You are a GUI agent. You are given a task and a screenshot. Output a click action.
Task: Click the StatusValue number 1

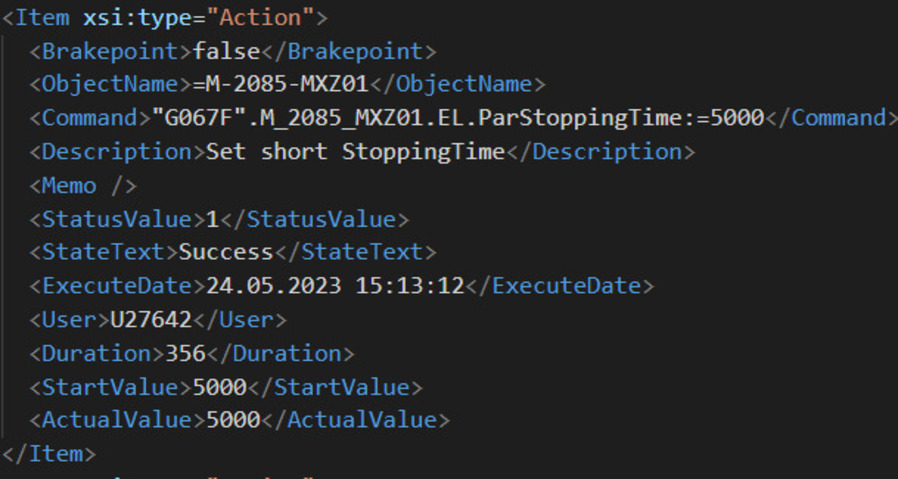212,219
